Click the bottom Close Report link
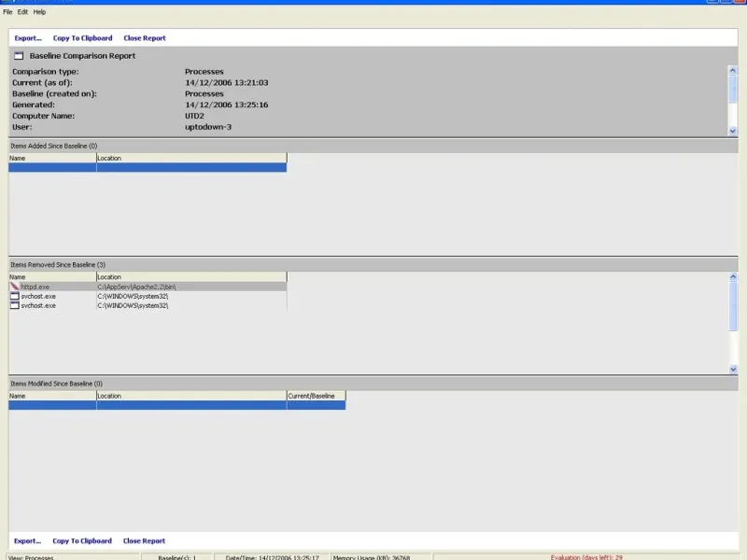Image resolution: width=747 pixels, height=560 pixels. coord(145,541)
